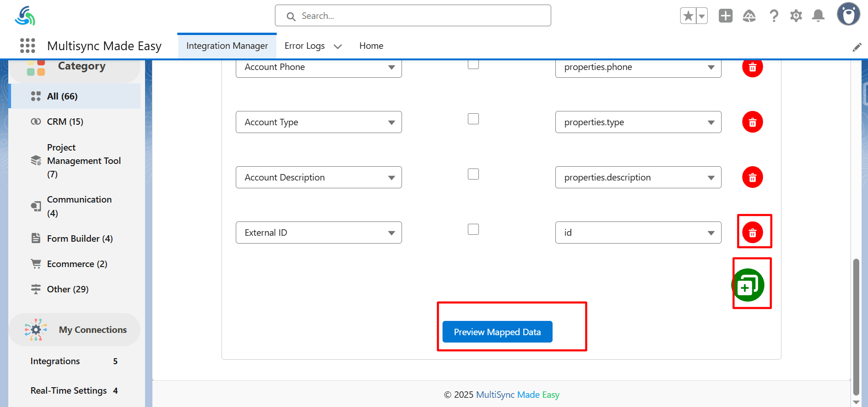Switch to the Home tab

point(371,46)
